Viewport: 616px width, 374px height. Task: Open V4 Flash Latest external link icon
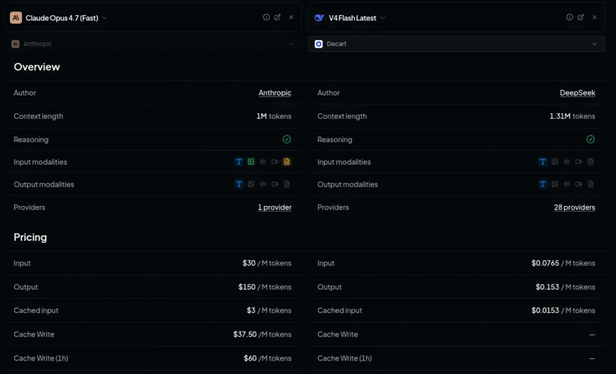(x=581, y=17)
